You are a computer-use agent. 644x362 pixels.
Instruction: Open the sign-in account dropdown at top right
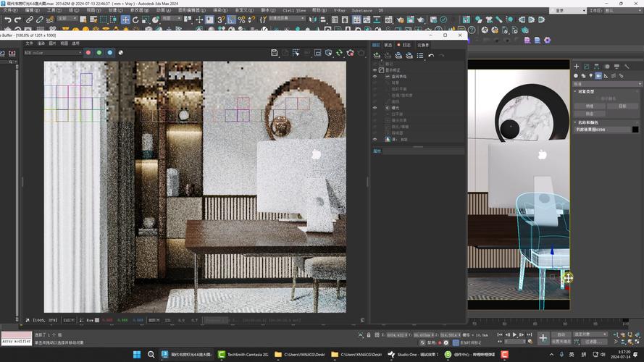click(568, 10)
